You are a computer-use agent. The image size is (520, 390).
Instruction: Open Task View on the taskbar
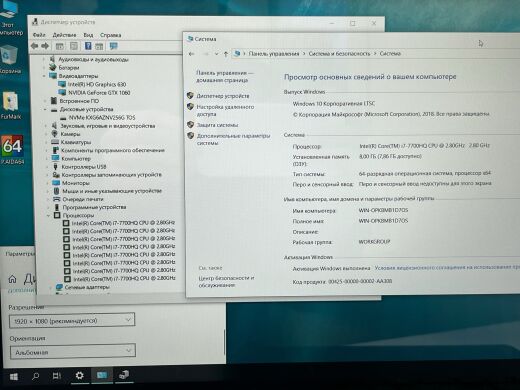(57, 376)
